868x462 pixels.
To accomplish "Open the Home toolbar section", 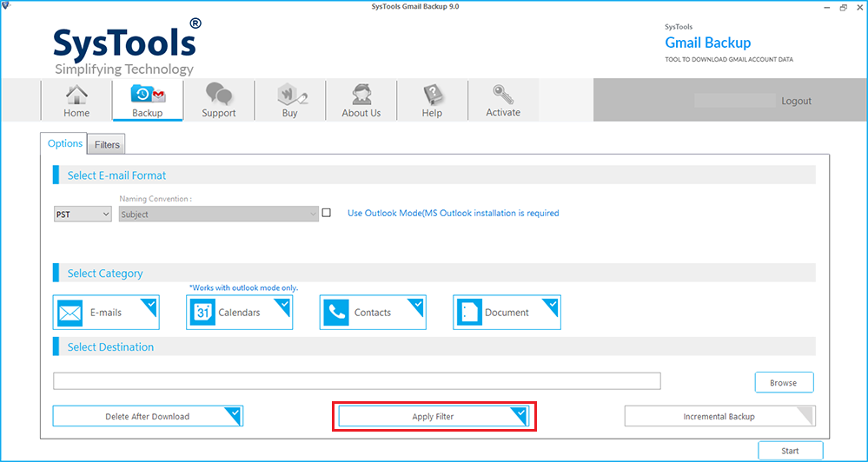I will (76, 100).
